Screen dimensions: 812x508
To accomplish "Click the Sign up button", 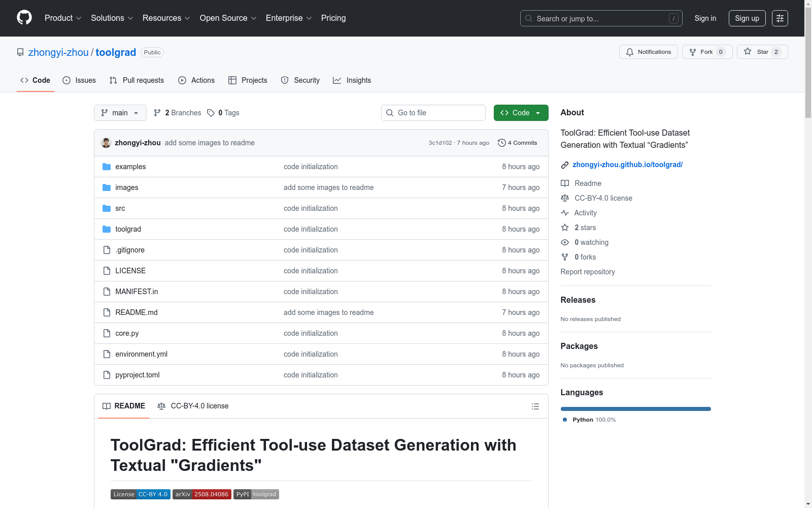I will [747, 18].
